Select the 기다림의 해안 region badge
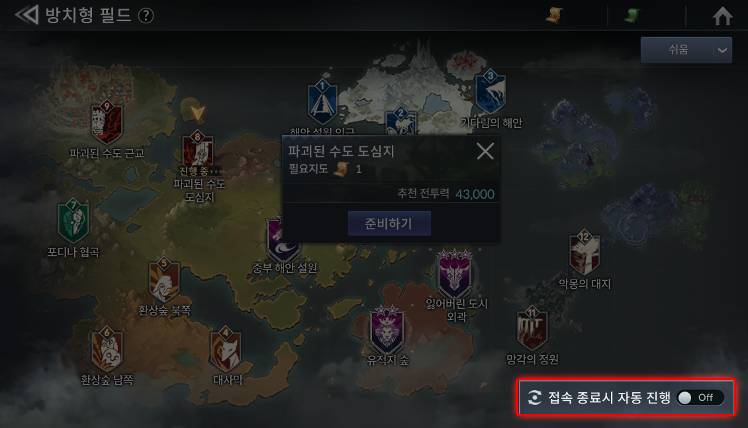 [490, 92]
